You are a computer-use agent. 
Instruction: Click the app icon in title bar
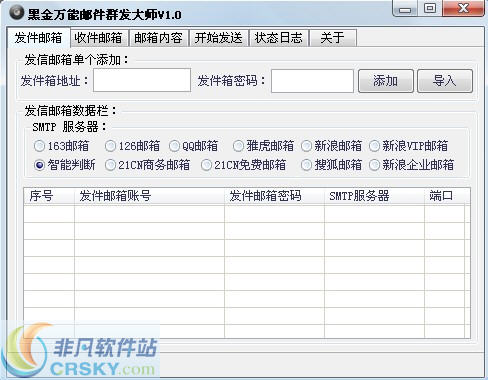point(16,13)
